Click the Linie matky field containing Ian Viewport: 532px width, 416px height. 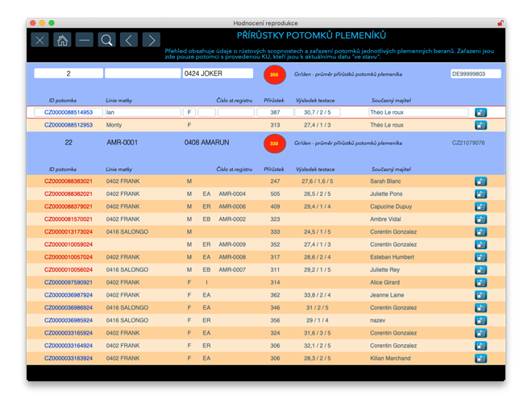point(143,112)
